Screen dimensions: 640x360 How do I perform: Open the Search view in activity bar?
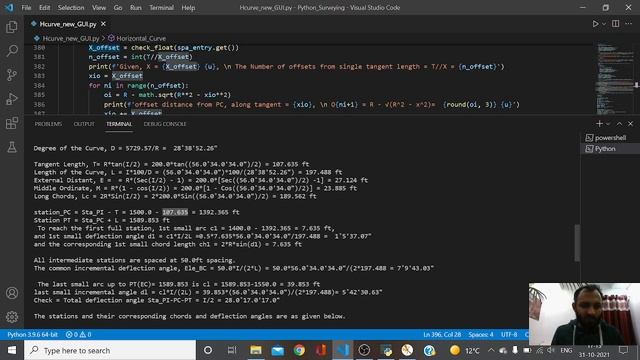tap(12, 51)
